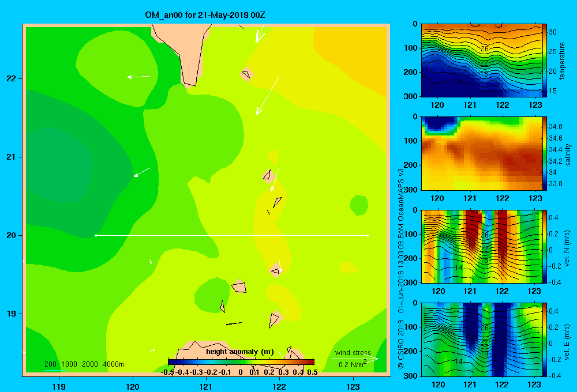Click the vel. N colorbar

[545, 246]
